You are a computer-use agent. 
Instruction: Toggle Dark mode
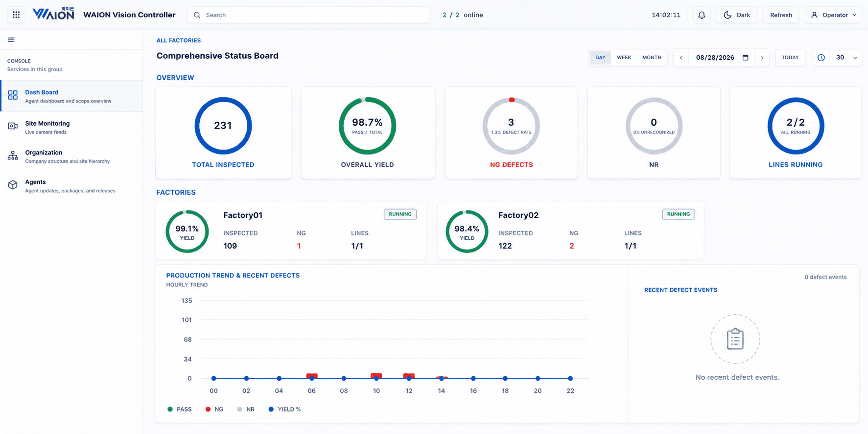[737, 15]
